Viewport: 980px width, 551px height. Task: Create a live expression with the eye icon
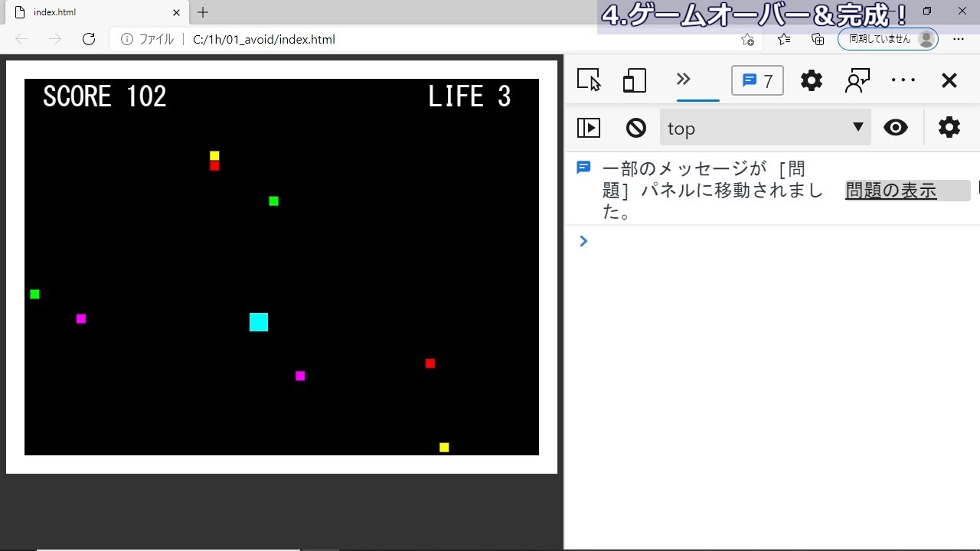pyautogui.click(x=896, y=128)
